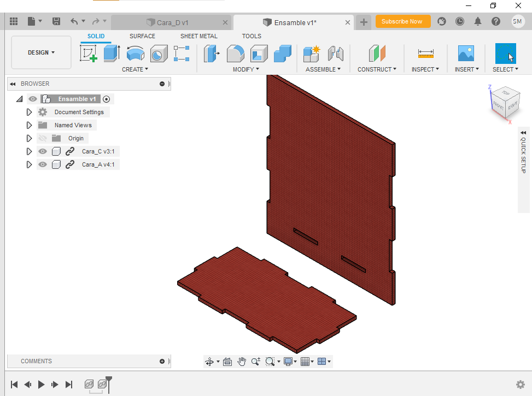Redo the last action
This screenshot has width=532, height=396.
pos(96,21)
